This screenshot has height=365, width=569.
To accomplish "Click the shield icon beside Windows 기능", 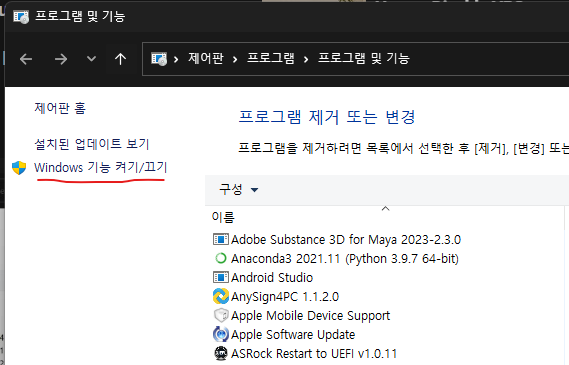I will point(19,168).
